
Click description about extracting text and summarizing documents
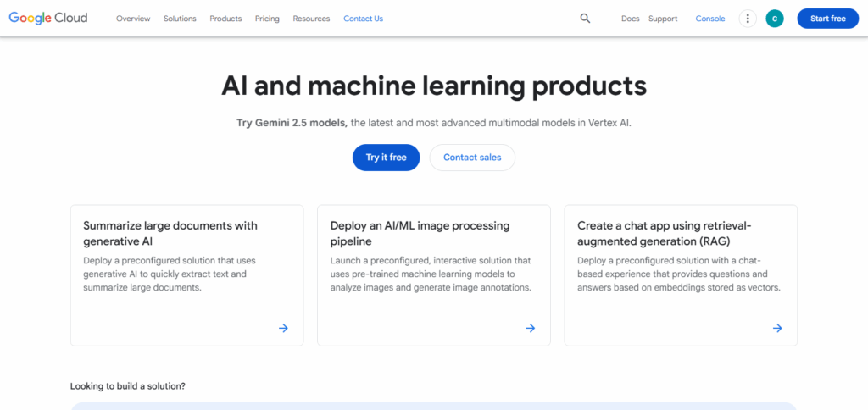point(170,274)
